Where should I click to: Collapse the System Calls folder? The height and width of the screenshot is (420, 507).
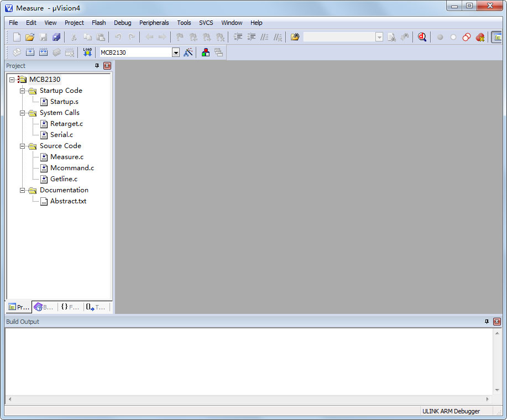22,113
